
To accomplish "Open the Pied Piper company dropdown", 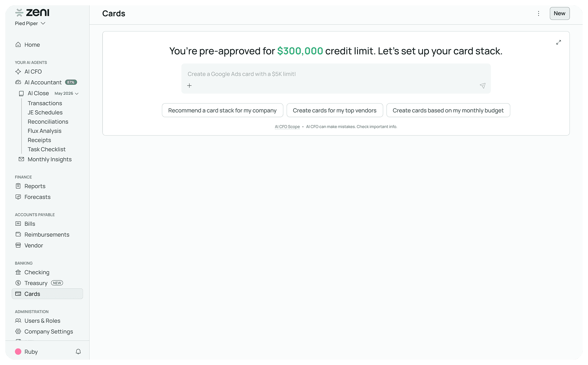I will tap(30, 24).
